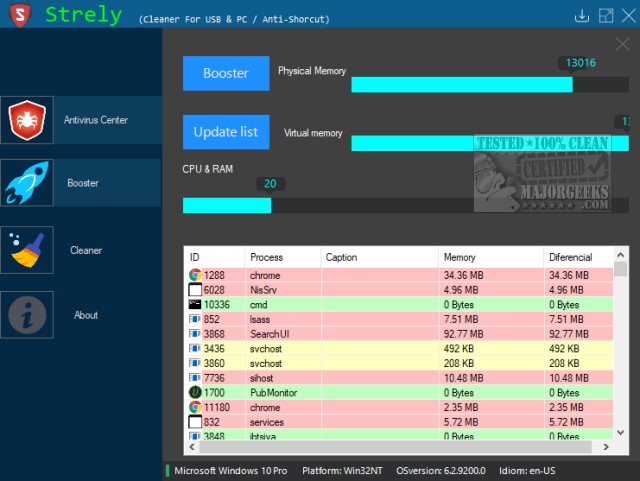Screen dimensions: 640x481
Task: Click the Physical Memory progress bar
Action: point(490,85)
